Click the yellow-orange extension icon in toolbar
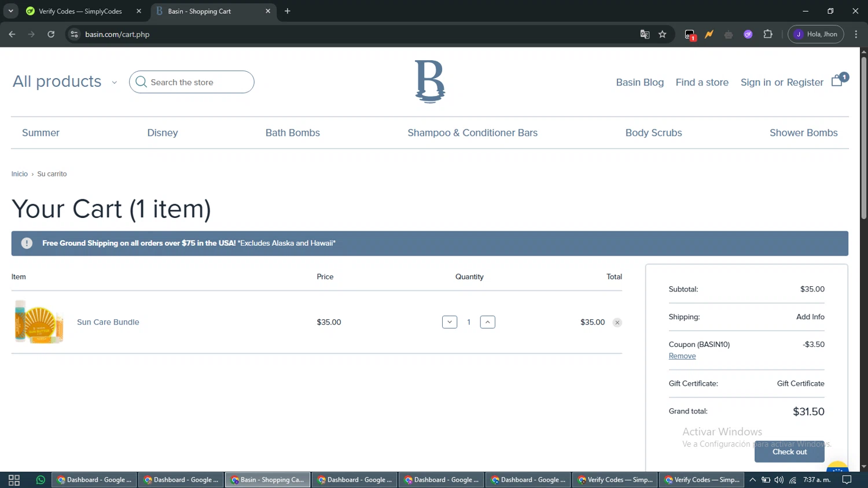This screenshot has height=488, width=868. [709, 34]
